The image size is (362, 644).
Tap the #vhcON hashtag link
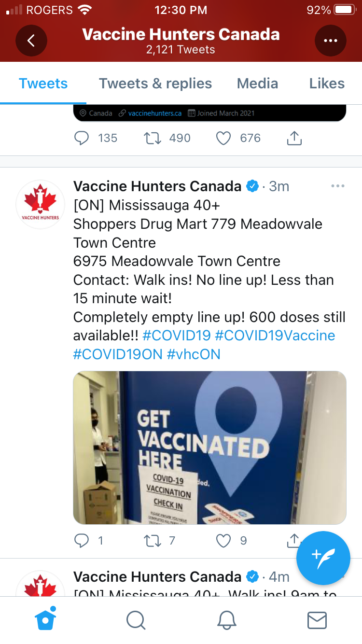(x=194, y=354)
